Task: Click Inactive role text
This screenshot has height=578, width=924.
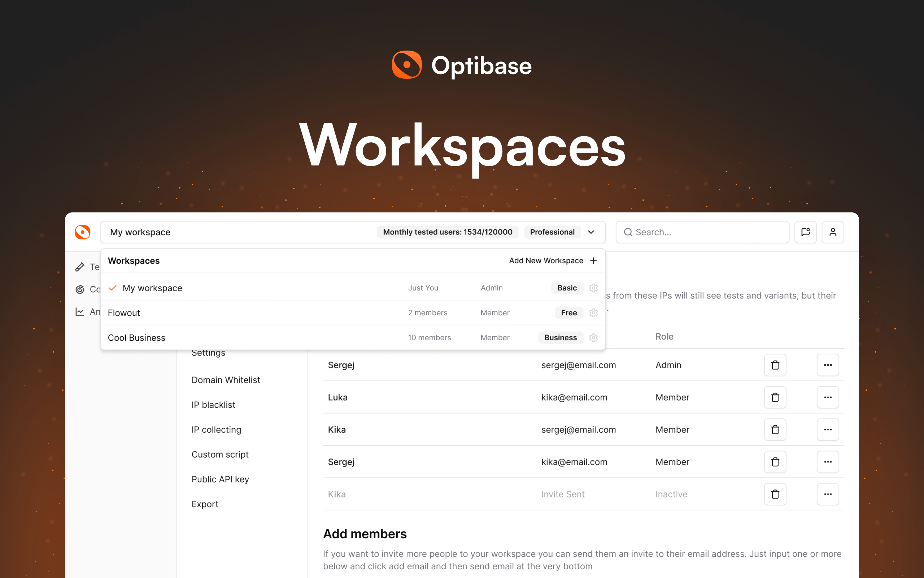Action: point(671,494)
